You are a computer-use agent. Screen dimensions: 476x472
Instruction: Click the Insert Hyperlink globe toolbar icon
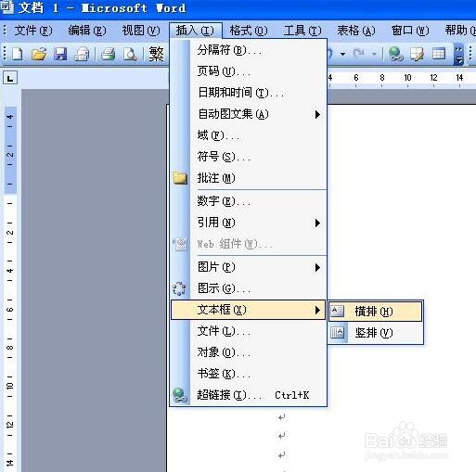point(395,54)
